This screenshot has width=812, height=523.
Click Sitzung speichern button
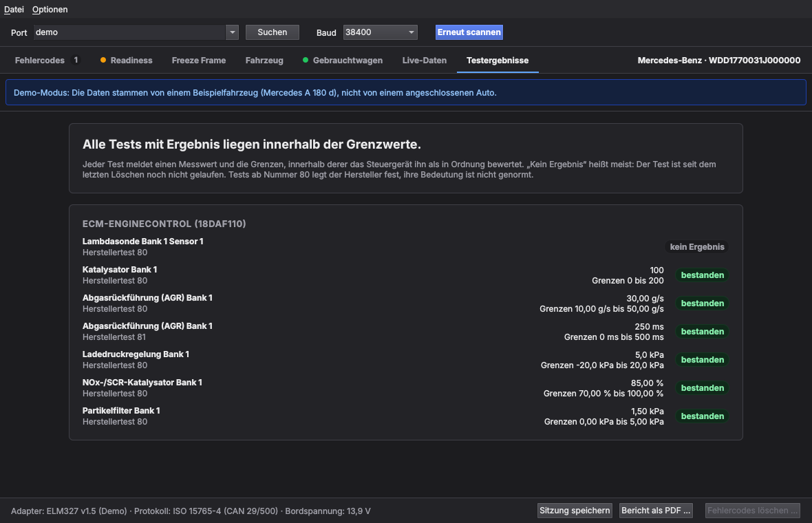[x=575, y=511]
